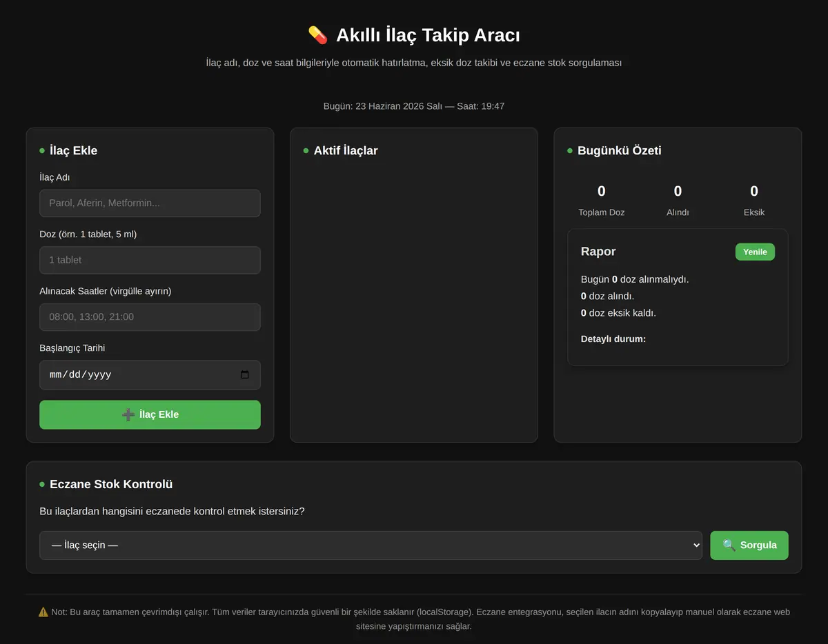
Task: Click the Sorgula search button
Action: tap(749, 545)
